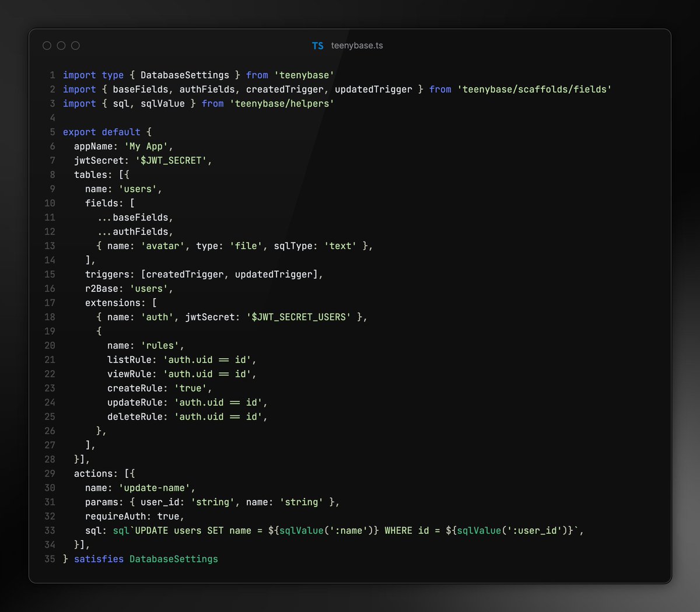Click the listRule property key
The height and width of the screenshot is (612, 700).
[x=129, y=359]
